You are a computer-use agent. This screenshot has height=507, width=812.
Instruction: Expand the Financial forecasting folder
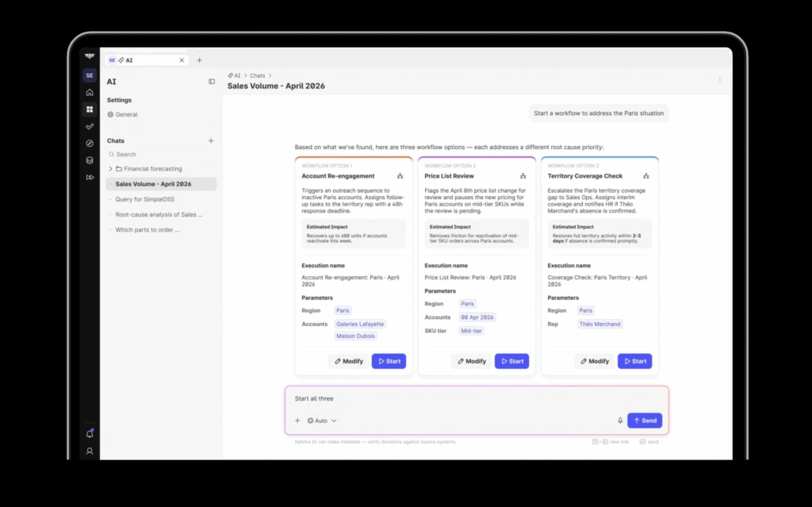(x=110, y=168)
